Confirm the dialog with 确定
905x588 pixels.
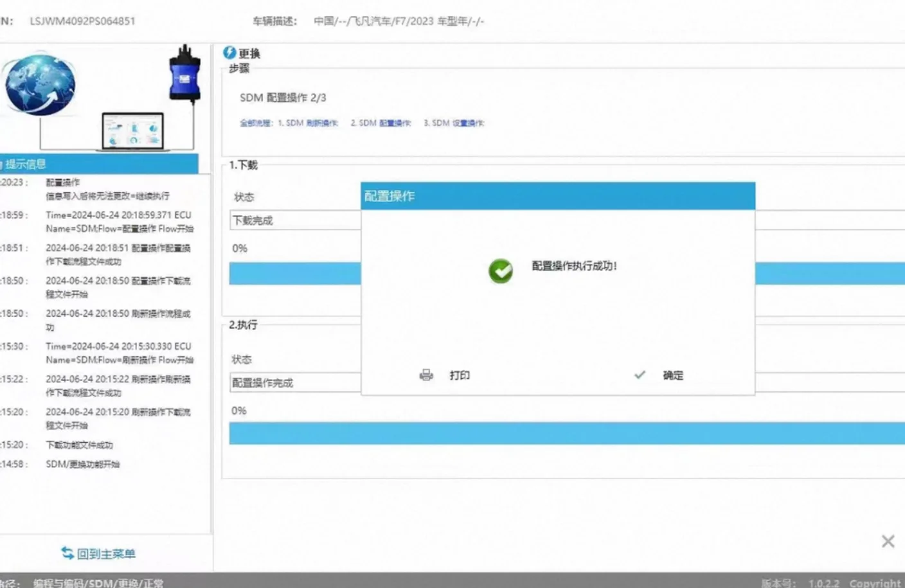coord(673,375)
